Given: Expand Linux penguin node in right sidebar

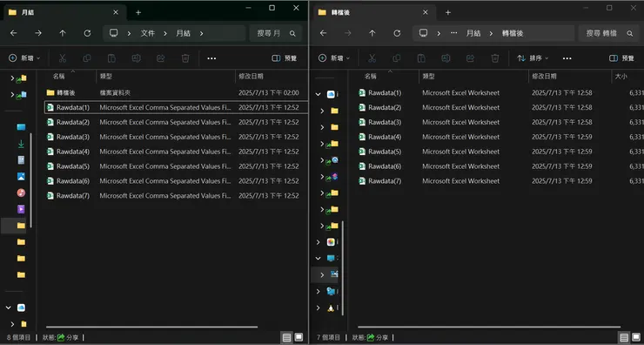Looking at the screenshot, I should click(318, 308).
